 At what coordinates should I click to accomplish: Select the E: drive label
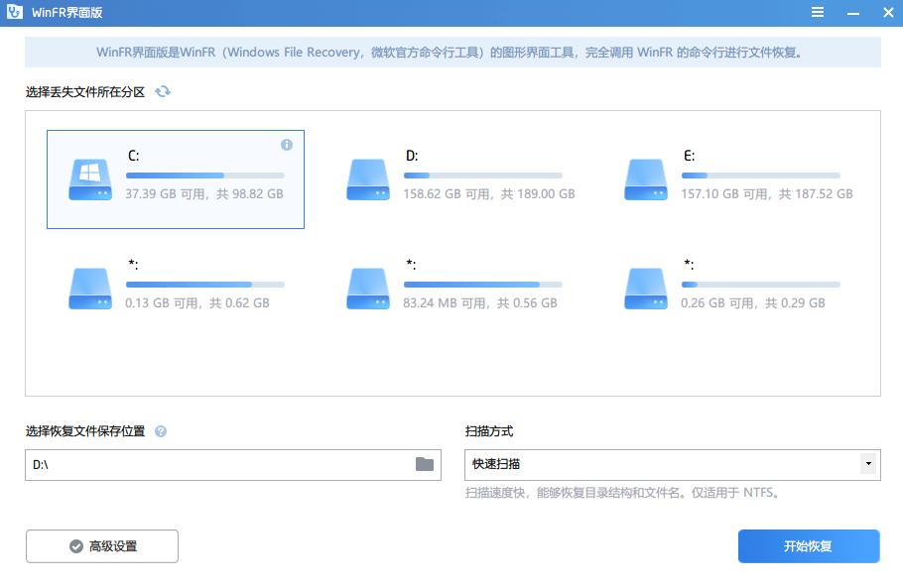tap(689, 156)
